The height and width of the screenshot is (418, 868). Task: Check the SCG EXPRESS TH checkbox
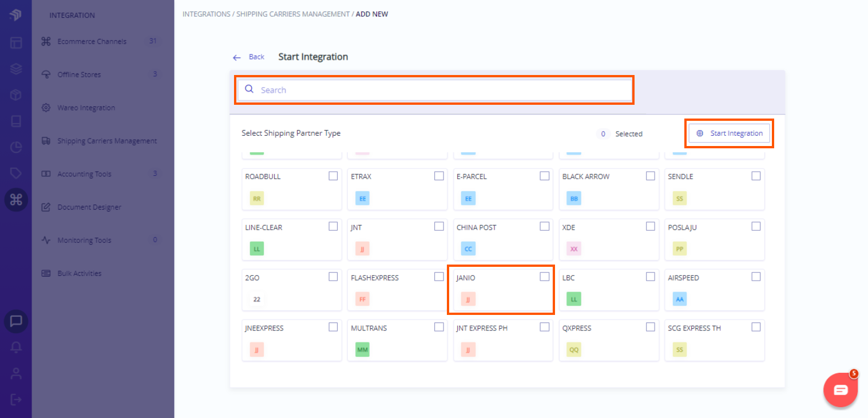click(756, 327)
